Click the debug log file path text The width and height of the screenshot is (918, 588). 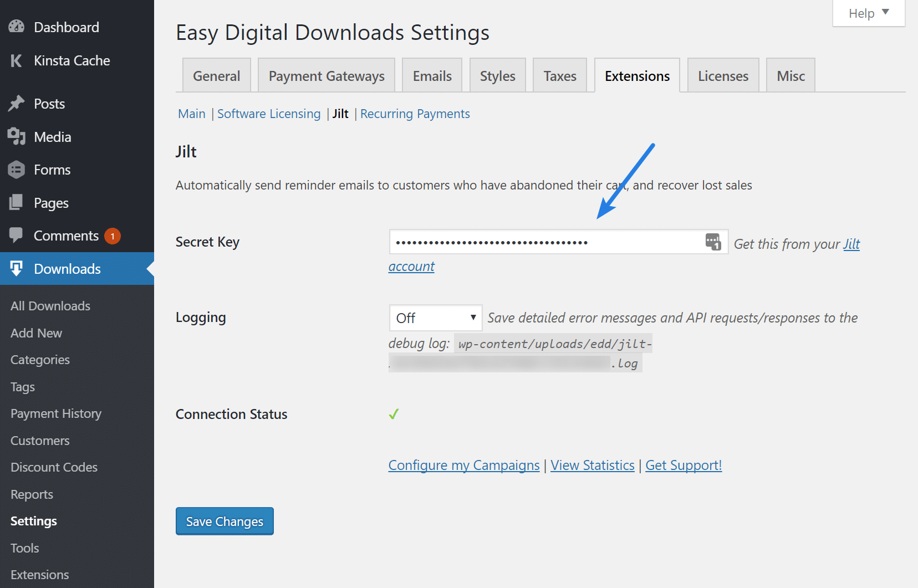point(520,353)
